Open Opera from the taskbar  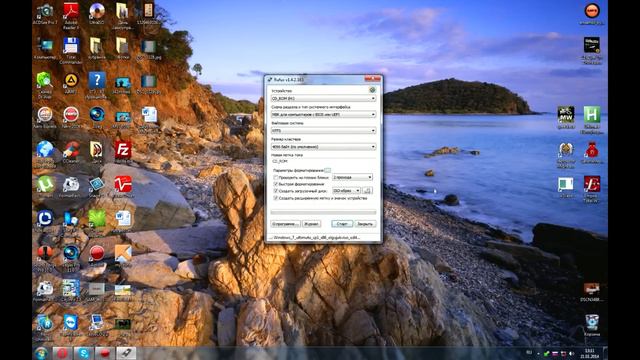point(62,353)
